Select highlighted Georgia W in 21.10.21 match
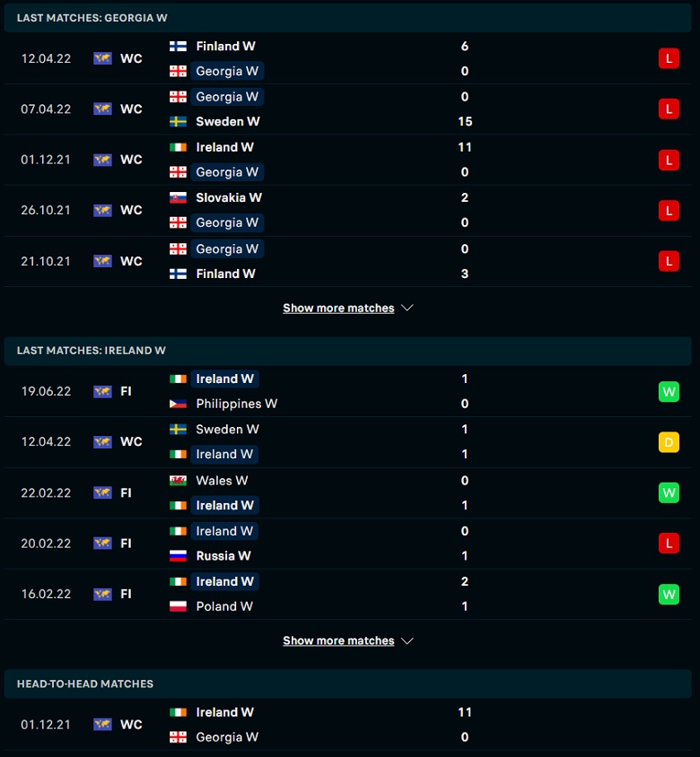Screen dimensions: 700x757 coord(227,249)
